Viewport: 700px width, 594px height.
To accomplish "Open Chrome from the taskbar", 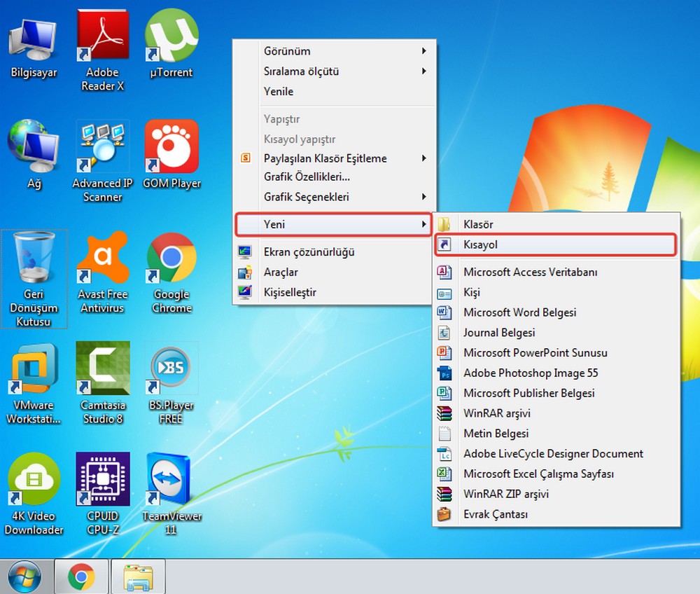I will (81, 577).
